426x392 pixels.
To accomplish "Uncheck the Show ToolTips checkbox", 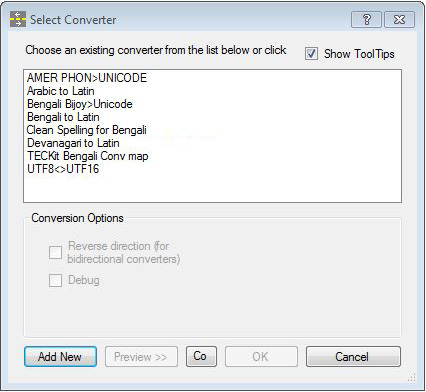I will coord(311,54).
